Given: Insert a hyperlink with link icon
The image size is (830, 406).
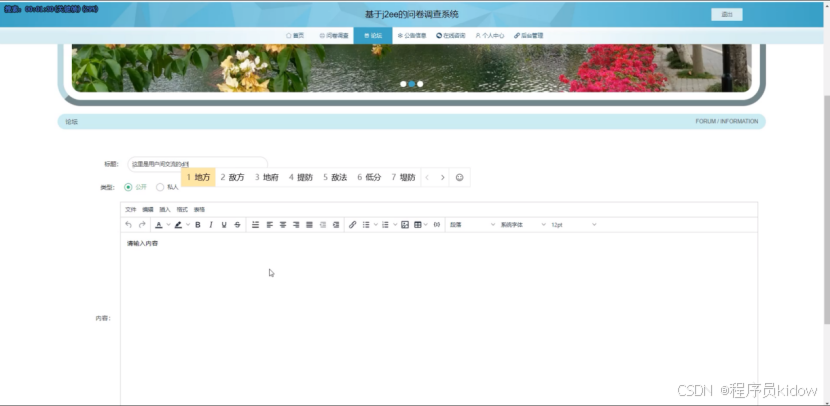Looking at the screenshot, I should pyautogui.click(x=353, y=225).
